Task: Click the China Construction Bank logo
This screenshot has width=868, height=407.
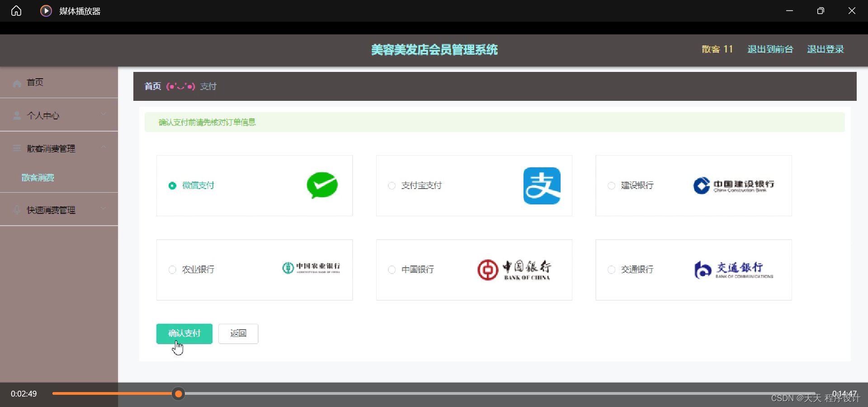Action: (734, 185)
